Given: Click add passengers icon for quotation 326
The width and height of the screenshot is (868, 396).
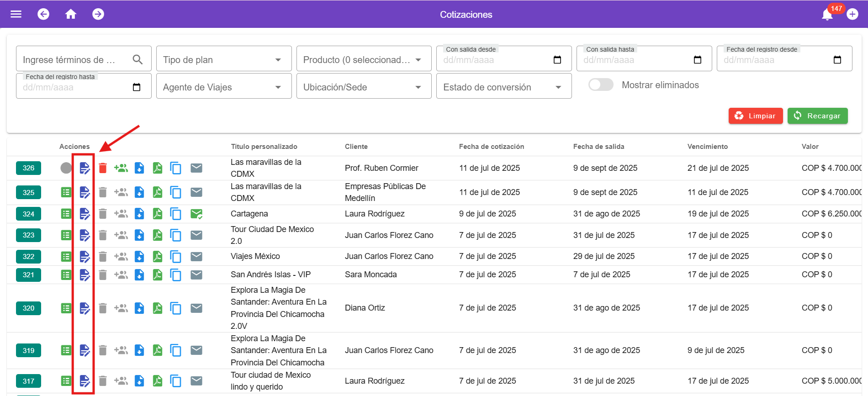Looking at the screenshot, I should pos(121,168).
